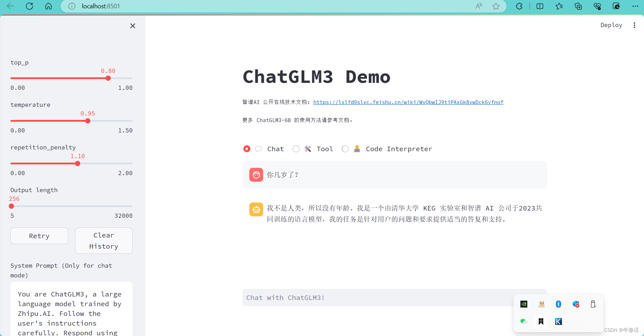The image size is (644, 336).
Task: Adjust the top_p slider handle
Action: (108, 78)
